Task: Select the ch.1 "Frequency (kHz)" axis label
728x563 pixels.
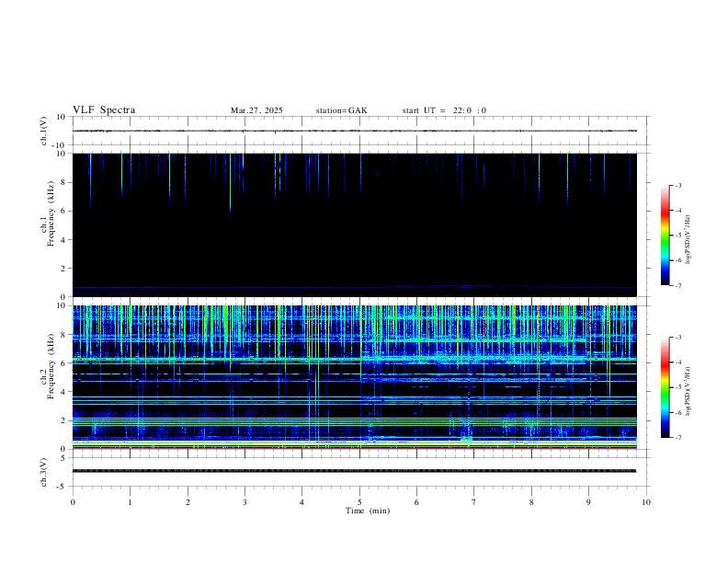Action: [51, 213]
